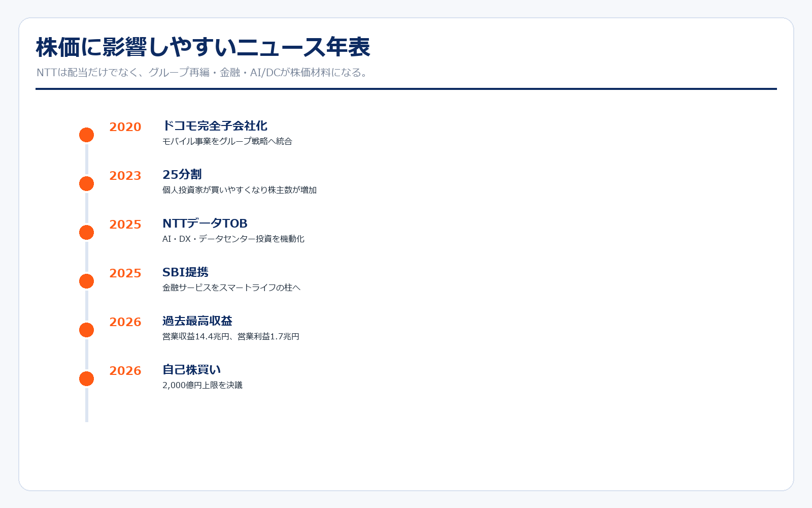
Task: Select the year label 2020
Action: [x=125, y=127]
